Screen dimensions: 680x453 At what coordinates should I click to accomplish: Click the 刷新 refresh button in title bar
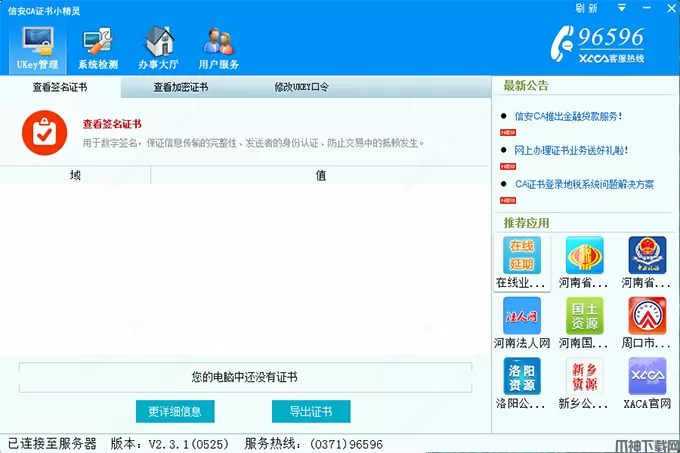[586, 8]
